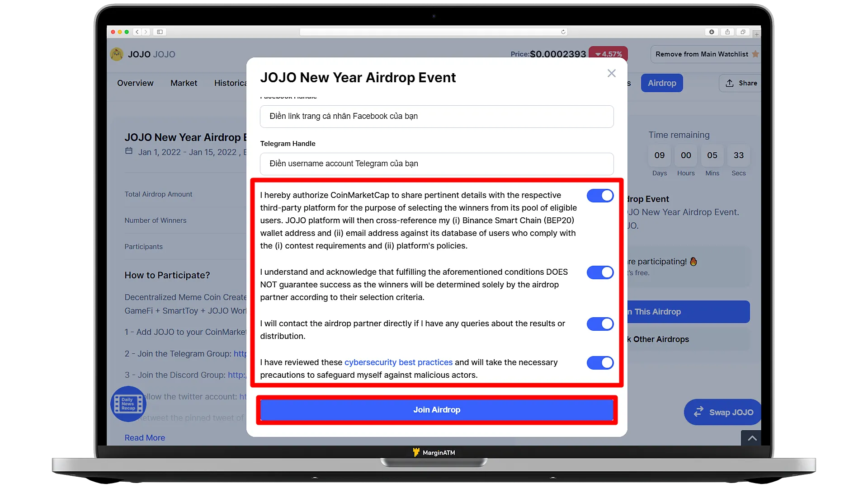The image size is (868, 488).
Task: Click the Telegram Handle input field
Action: (x=436, y=163)
